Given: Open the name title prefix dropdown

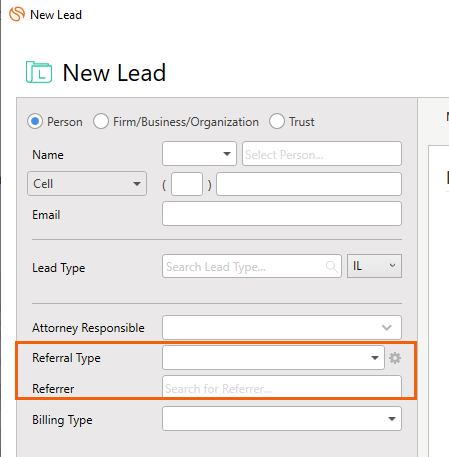Looking at the screenshot, I should tap(199, 154).
